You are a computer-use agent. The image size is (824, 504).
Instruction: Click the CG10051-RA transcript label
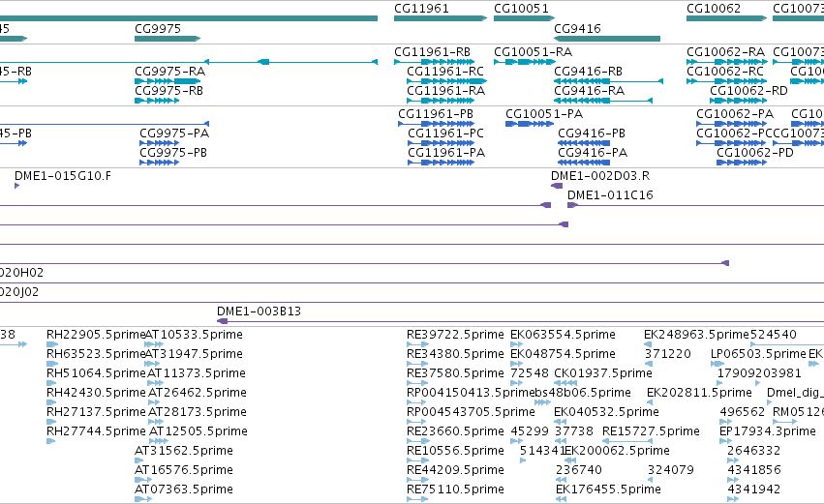tap(533, 52)
